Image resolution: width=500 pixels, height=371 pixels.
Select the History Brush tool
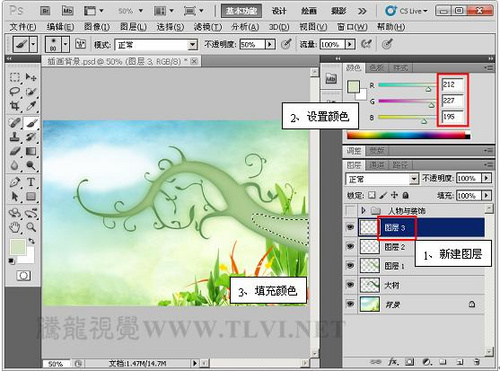click(x=31, y=137)
